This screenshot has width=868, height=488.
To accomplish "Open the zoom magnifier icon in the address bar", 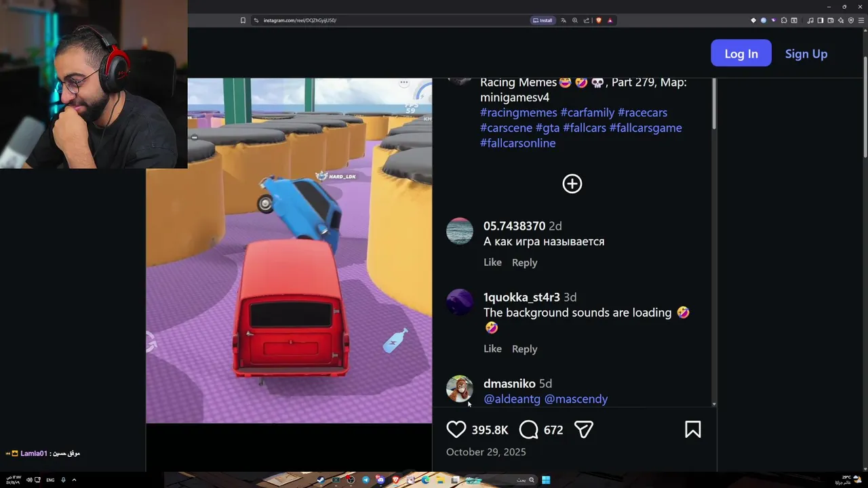I will (575, 20).
